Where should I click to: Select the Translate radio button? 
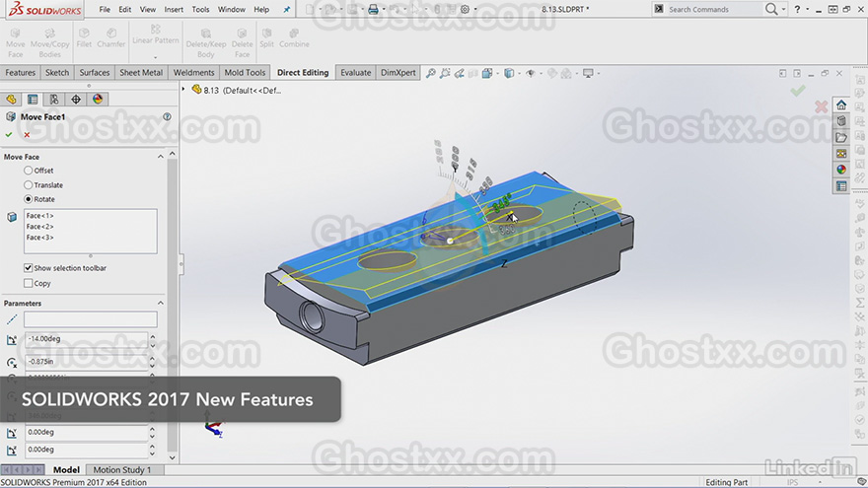[x=29, y=184]
